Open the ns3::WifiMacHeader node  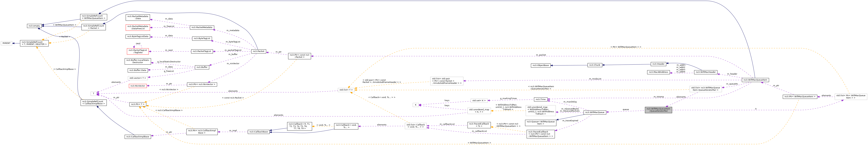pos(706,72)
